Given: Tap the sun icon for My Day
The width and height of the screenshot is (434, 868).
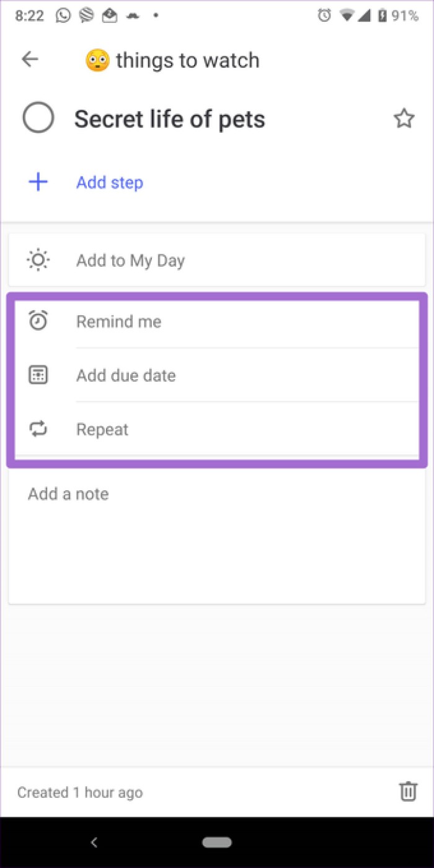Looking at the screenshot, I should [37, 260].
